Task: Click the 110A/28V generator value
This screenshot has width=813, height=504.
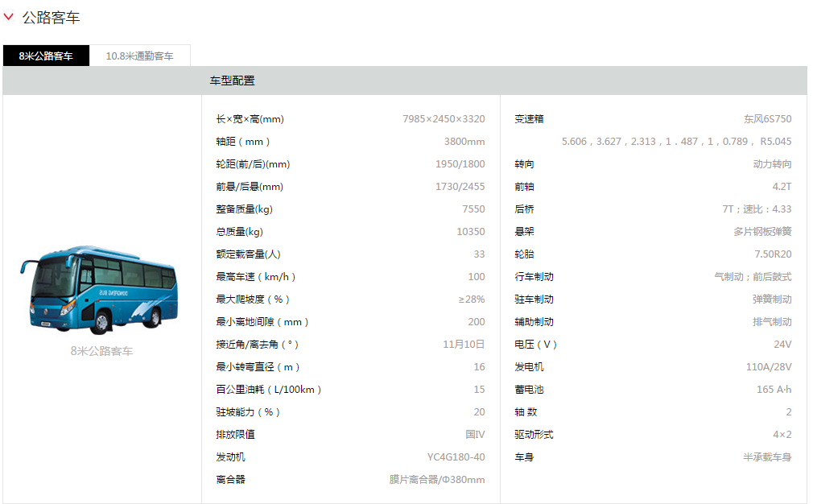Action: click(769, 367)
